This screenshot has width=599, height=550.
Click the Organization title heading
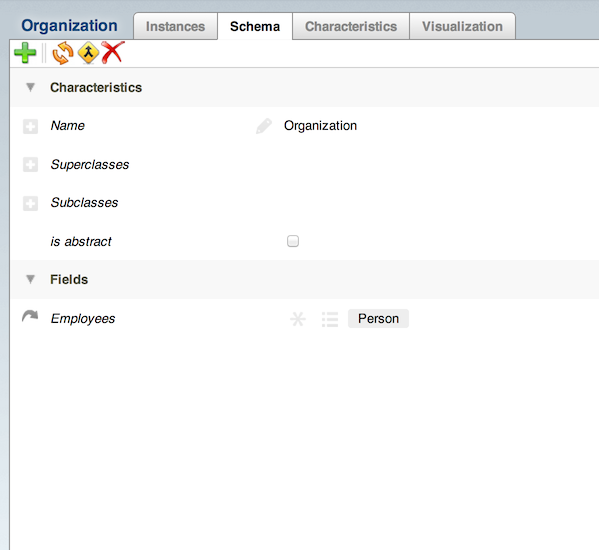pos(69,26)
